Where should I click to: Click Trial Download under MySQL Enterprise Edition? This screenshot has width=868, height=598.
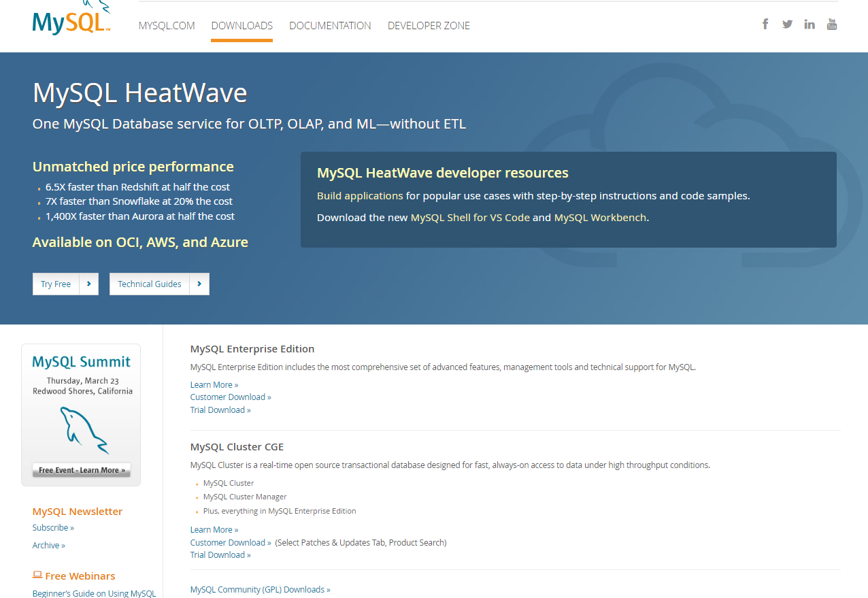pos(220,410)
